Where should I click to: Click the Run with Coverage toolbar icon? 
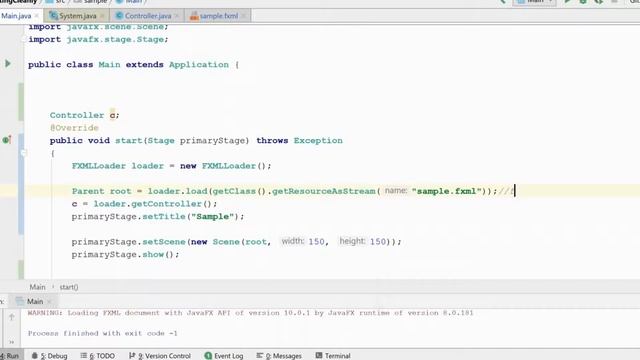pyautogui.click(x=598, y=2)
